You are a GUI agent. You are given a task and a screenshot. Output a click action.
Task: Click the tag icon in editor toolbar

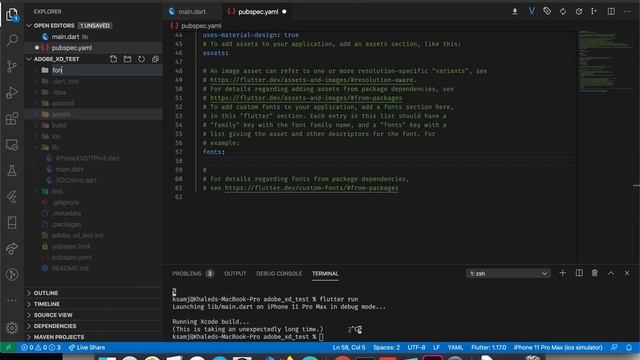click(x=547, y=11)
